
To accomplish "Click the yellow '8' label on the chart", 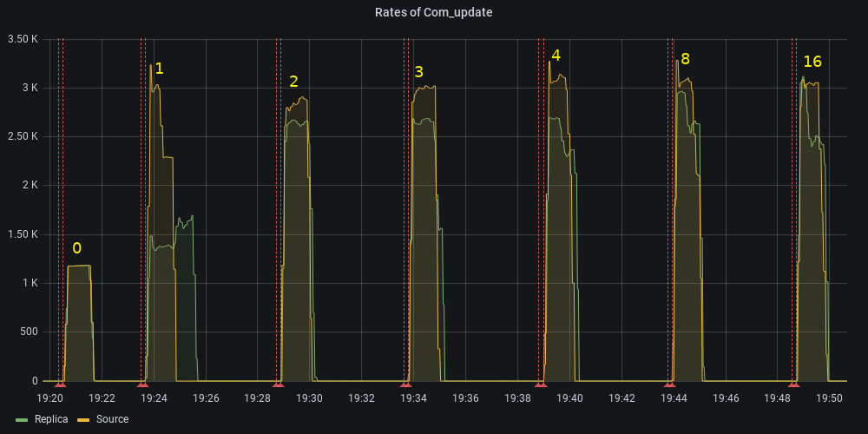I will 685,59.
